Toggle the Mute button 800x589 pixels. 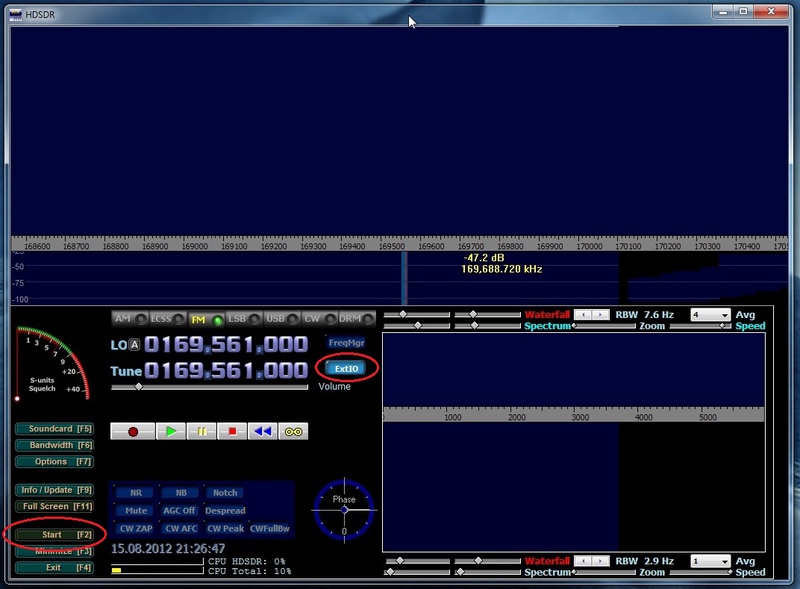(x=136, y=510)
